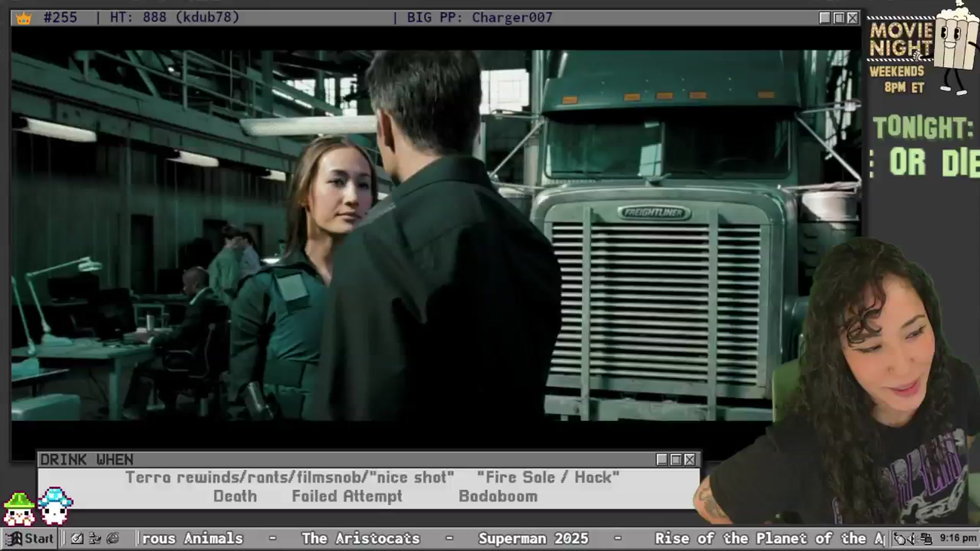980x551 pixels.
Task: Click the MOVIE NIGHT logo text
Action: pos(901,40)
